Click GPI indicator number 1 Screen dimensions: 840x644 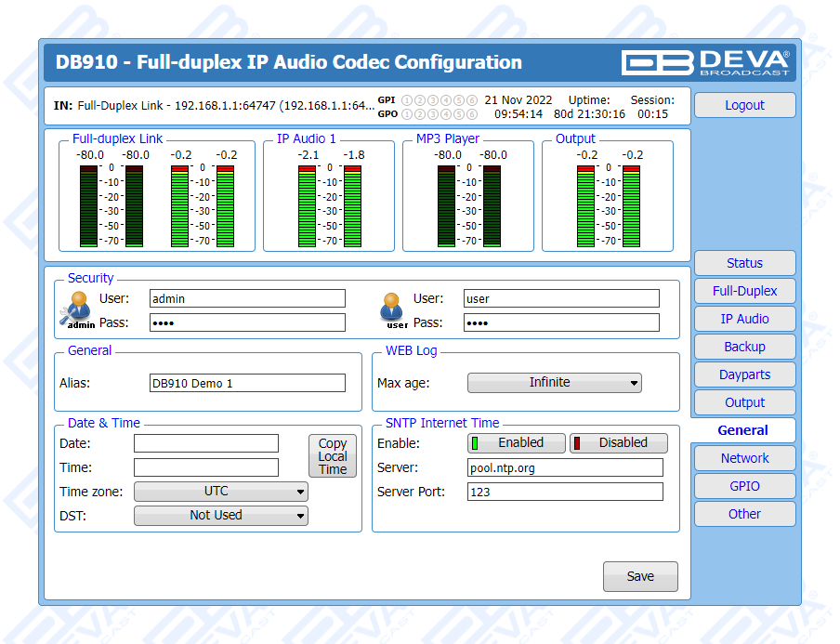coord(407,100)
